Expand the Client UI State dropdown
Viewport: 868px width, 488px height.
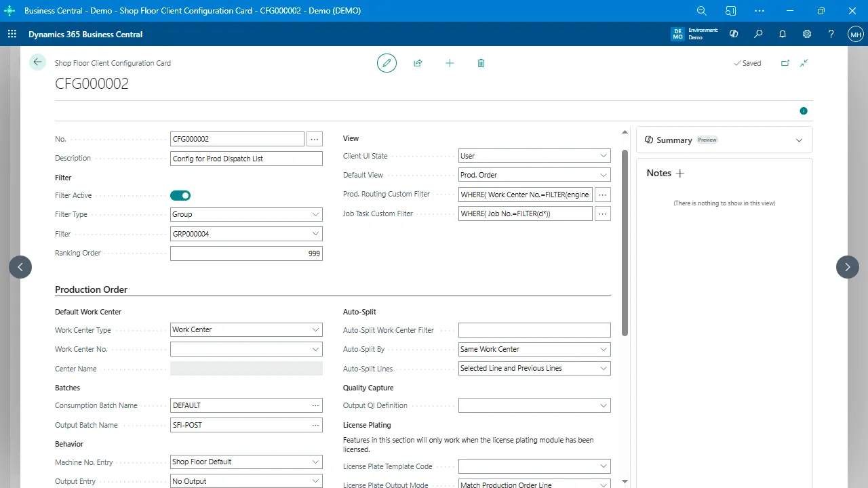pyautogui.click(x=534, y=156)
